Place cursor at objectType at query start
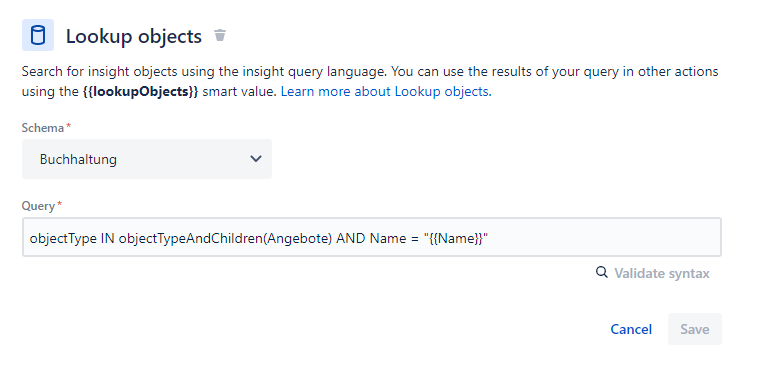Screen dimensions: 762x387 (63, 238)
